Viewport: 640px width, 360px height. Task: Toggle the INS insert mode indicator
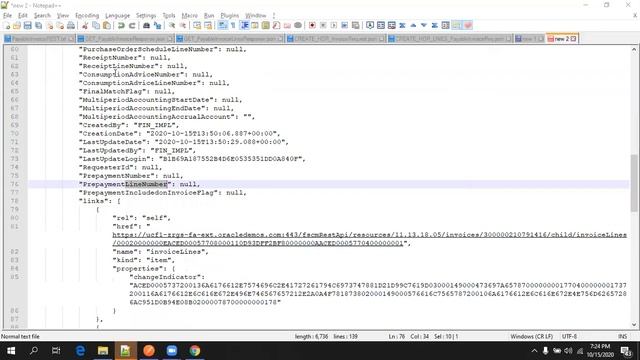pyautogui.click(x=622, y=336)
